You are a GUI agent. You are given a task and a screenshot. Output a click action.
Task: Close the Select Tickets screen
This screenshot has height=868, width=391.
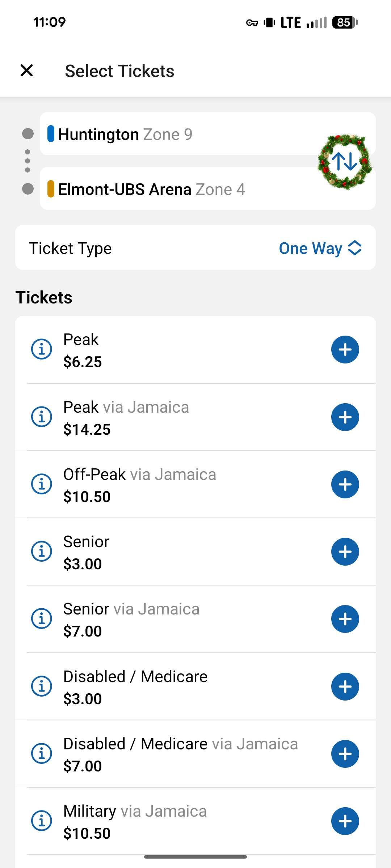[27, 71]
